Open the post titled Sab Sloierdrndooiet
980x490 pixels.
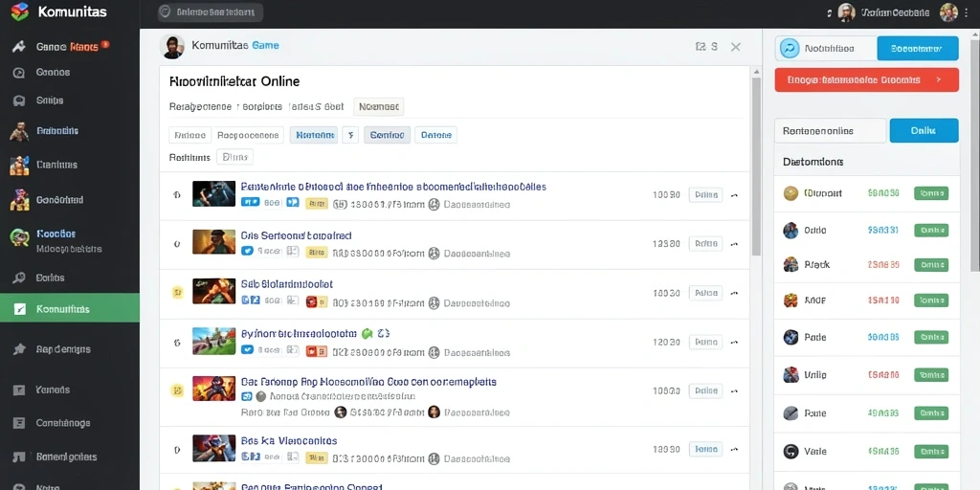287,283
